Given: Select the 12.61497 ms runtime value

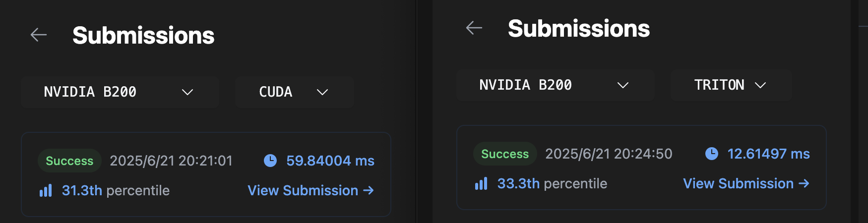Looking at the screenshot, I should tap(768, 154).
